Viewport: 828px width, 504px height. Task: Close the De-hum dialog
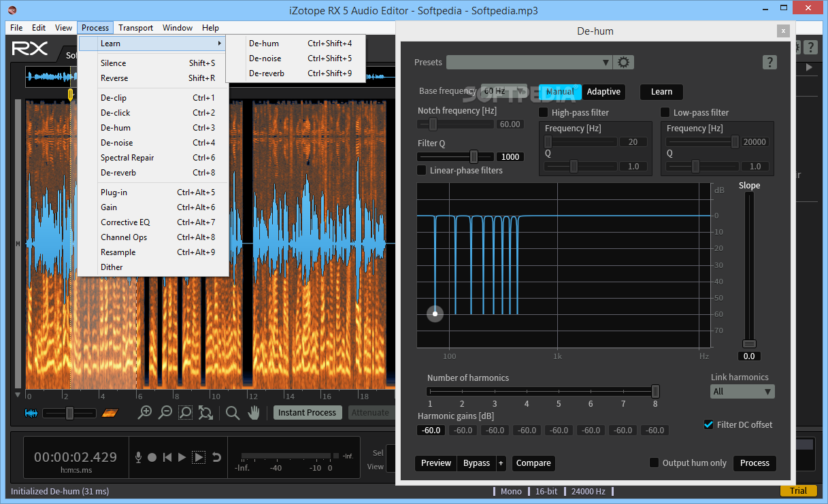(784, 31)
